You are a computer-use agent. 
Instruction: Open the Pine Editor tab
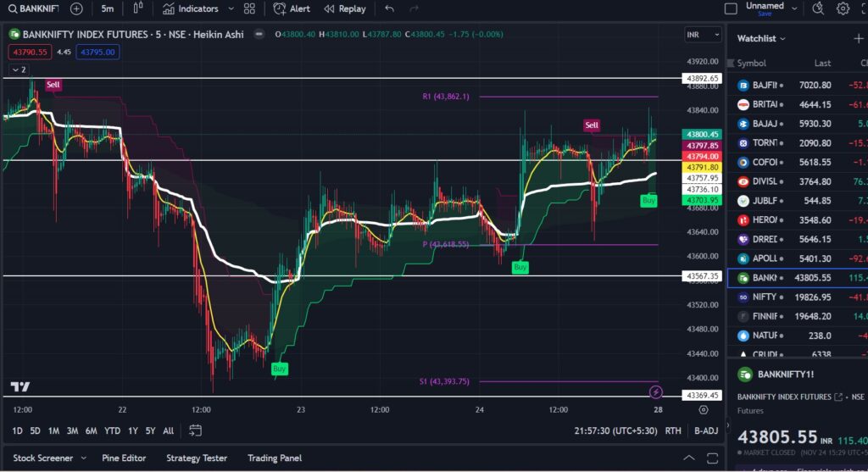point(124,458)
